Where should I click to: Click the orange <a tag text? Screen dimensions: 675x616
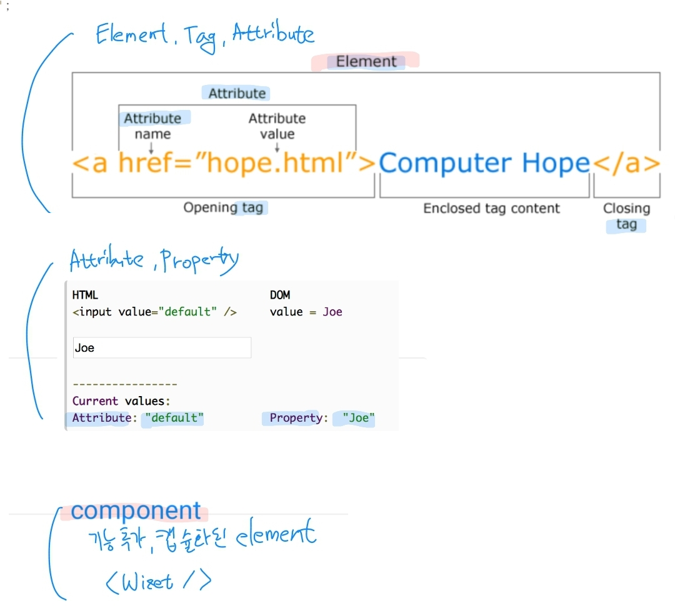(x=91, y=162)
